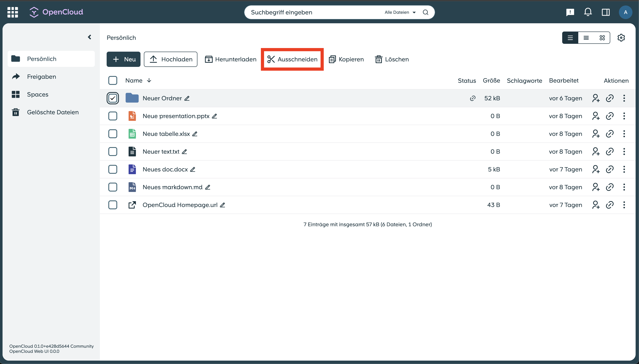639x364 pixels.
Task: Click Herunterladen in the toolbar
Action: (230, 59)
